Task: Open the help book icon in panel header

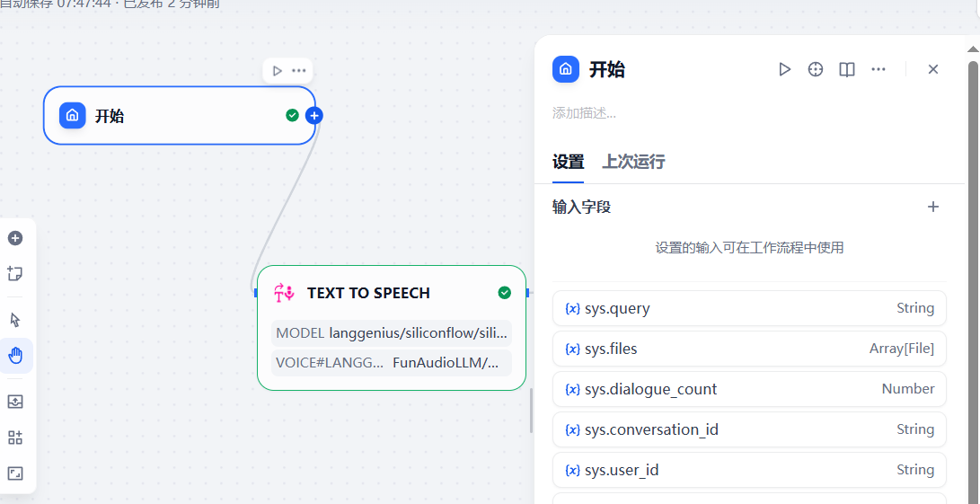Action: tap(846, 69)
